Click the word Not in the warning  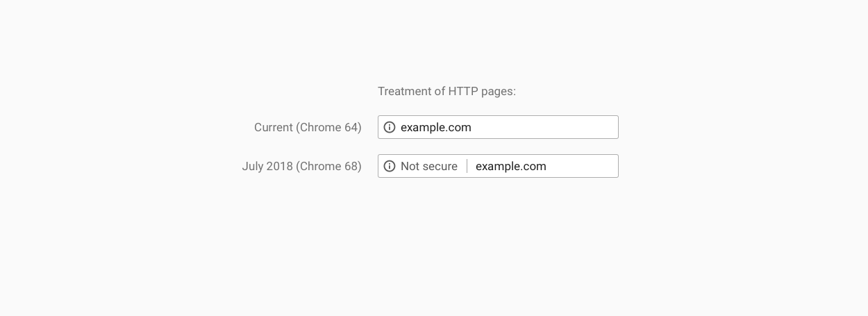[410, 166]
